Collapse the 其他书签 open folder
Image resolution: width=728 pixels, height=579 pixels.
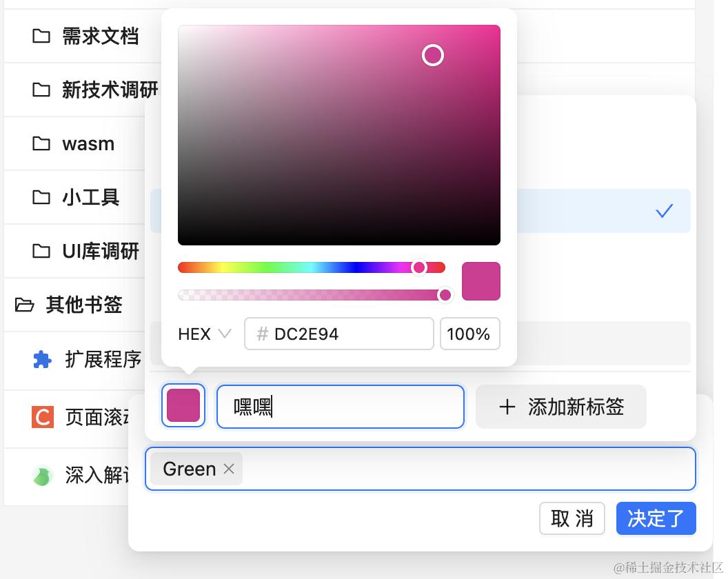pyautogui.click(x=24, y=305)
